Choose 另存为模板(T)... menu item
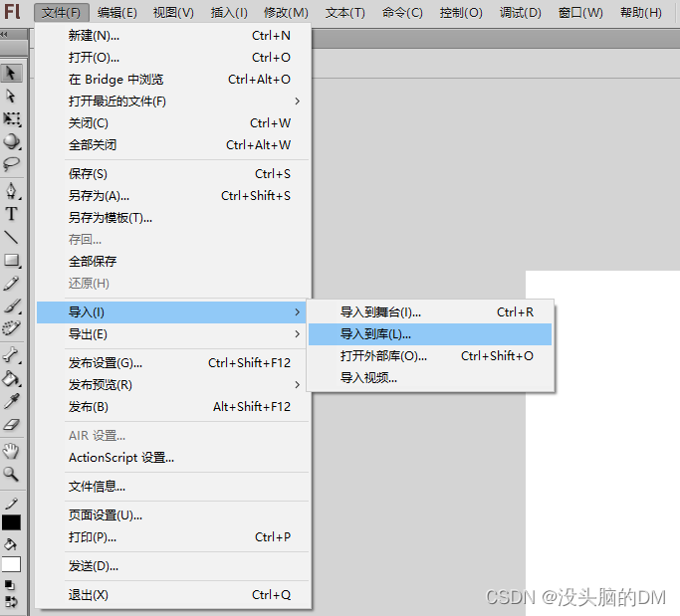Image resolution: width=680 pixels, height=616 pixels. click(x=173, y=218)
